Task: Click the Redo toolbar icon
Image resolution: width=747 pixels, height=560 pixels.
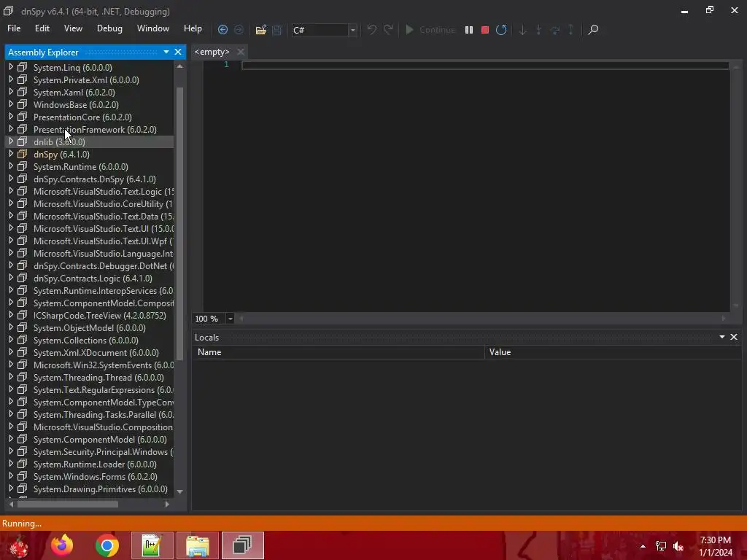Action: (x=388, y=29)
